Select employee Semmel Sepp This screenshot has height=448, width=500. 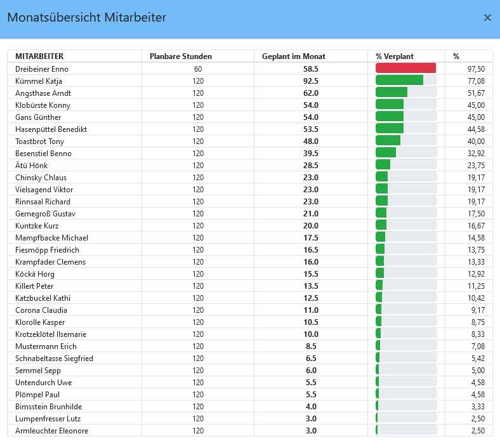(38, 371)
